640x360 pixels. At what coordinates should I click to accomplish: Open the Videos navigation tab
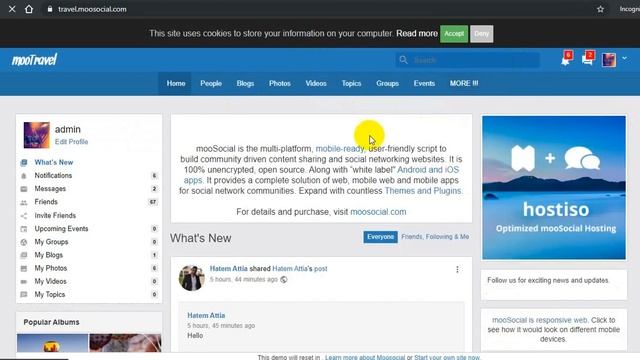coord(316,83)
